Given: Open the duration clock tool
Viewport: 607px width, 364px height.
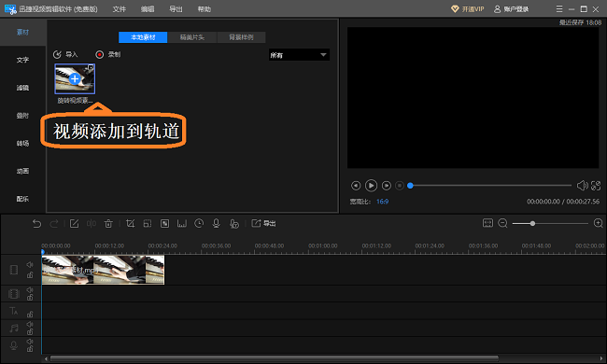Looking at the screenshot, I should tap(199, 224).
